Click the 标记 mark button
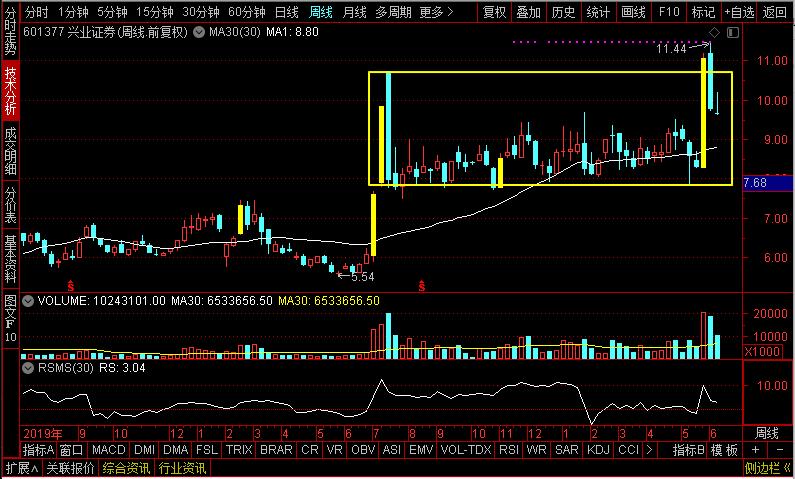This screenshot has height=479, width=795. point(703,12)
